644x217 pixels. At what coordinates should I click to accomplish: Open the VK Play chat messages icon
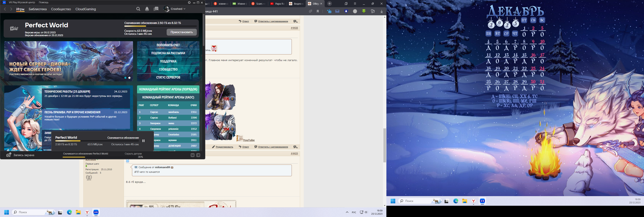(156, 9)
